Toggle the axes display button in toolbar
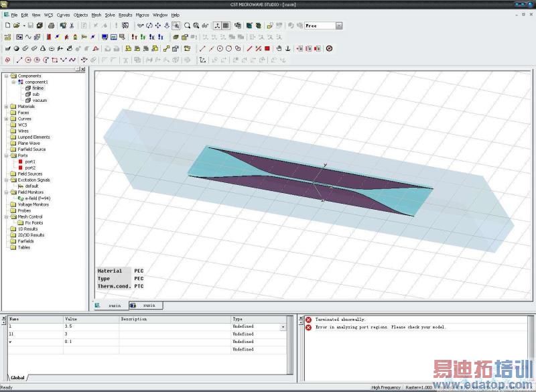536x392 pixels. pos(217,25)
